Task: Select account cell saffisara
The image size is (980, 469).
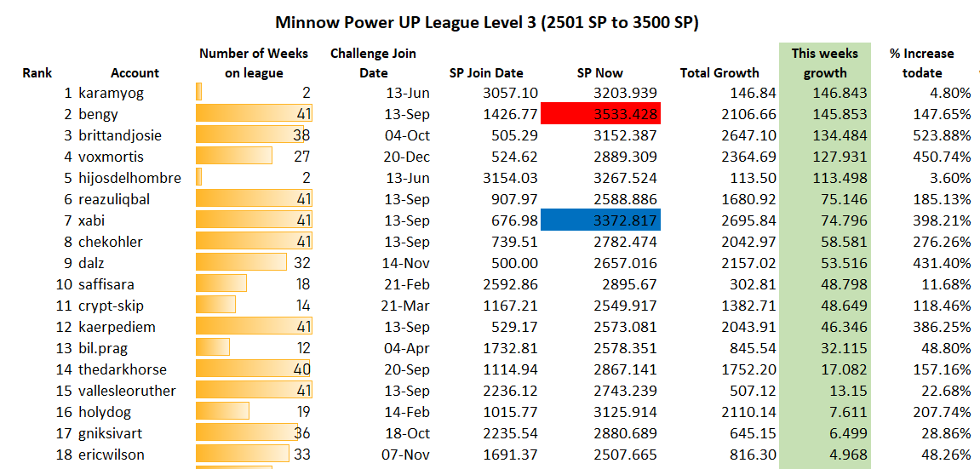Action: 106,285
